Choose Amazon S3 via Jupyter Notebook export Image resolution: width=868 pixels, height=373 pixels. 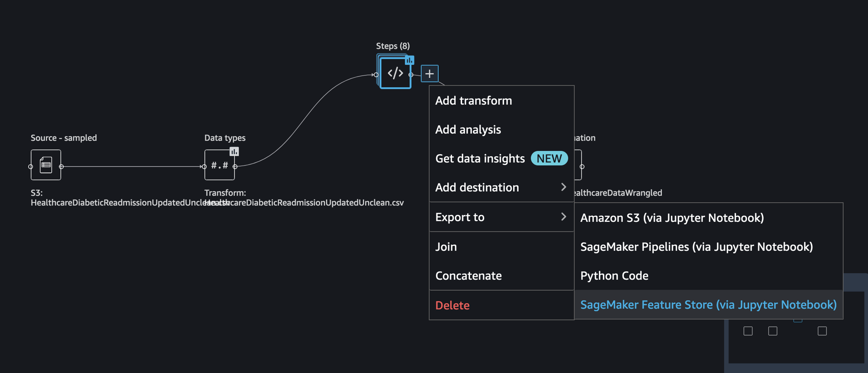(x=672, y=218)
